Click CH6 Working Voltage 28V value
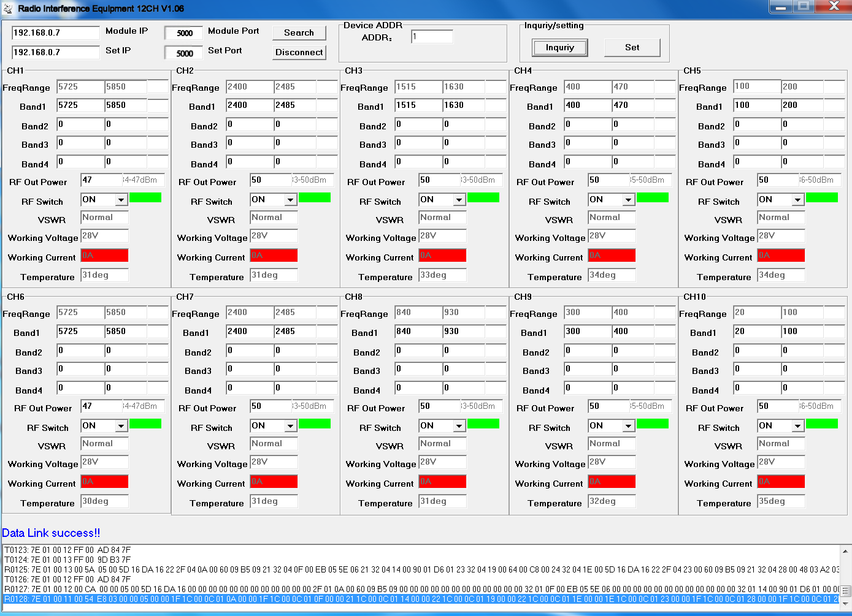This screenshot has height=616, width=852. pos(104,462)
